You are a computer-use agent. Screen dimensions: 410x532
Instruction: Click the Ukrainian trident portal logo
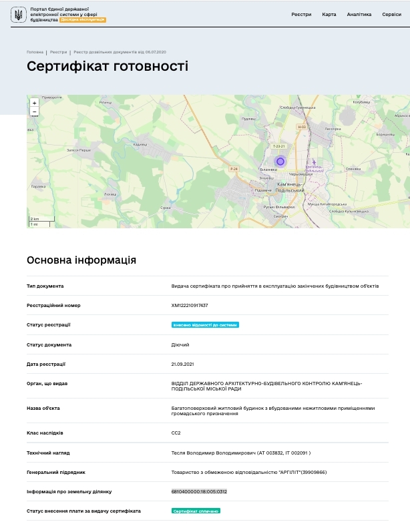[x=18, y=15]
